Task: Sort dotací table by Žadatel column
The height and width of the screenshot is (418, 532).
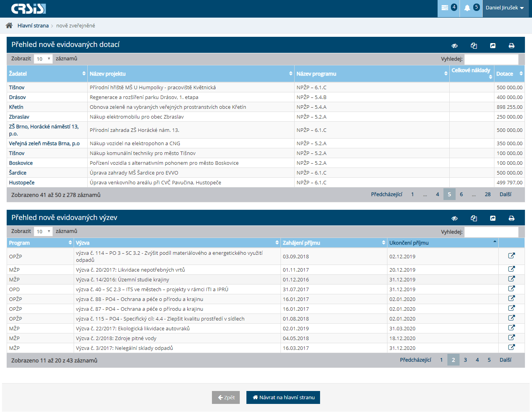Action: [x=47, y=74]
